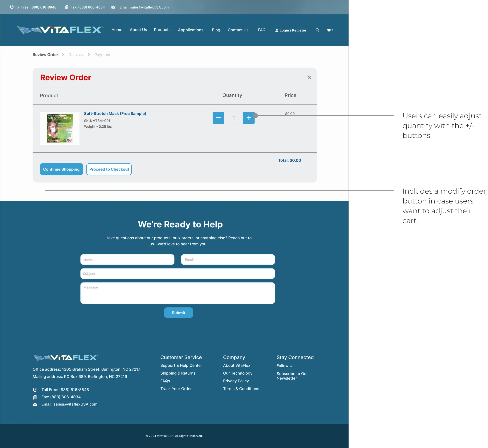Open the Products menu item
488x448 pixels.
point(162,30)
